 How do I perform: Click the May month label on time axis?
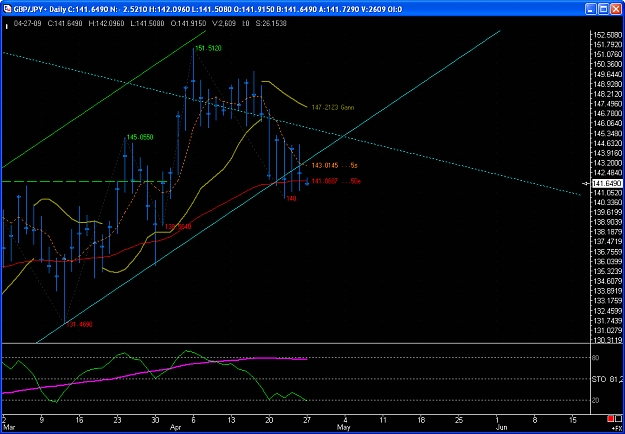coord(343,427)
